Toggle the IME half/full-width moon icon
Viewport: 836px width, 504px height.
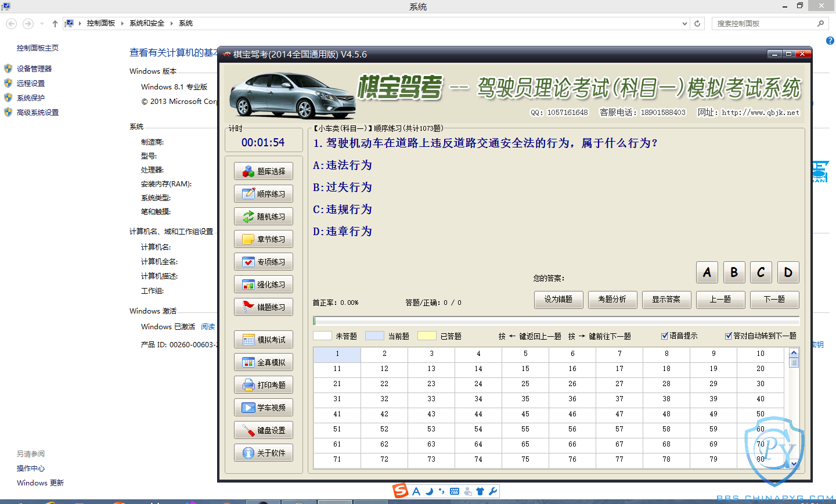429,491
